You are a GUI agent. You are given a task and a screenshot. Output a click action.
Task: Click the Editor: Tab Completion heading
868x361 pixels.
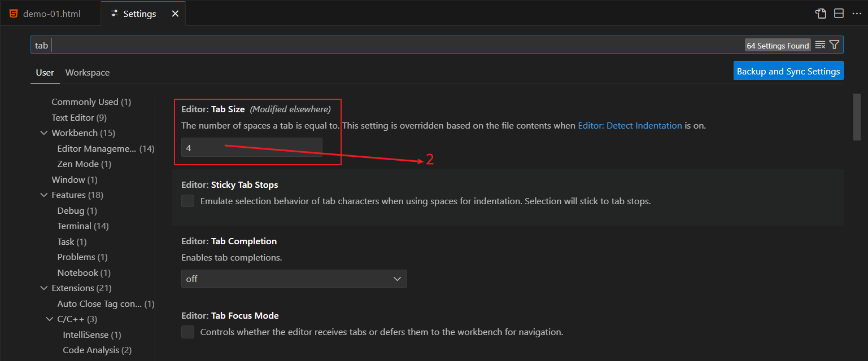229,241
